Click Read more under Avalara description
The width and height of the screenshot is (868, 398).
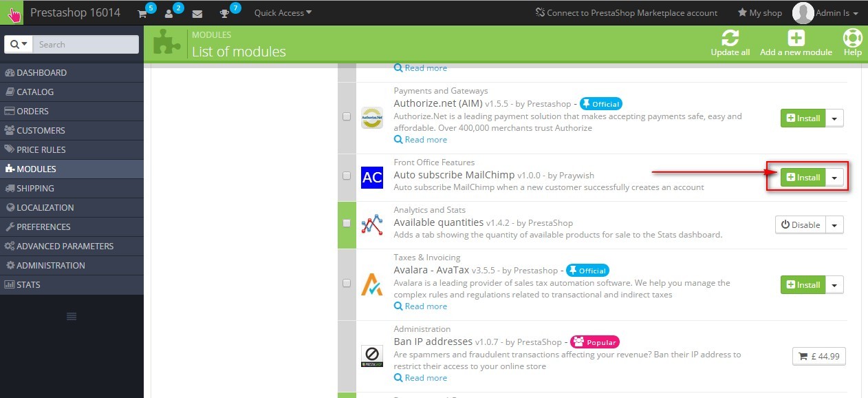pos(420,306)
